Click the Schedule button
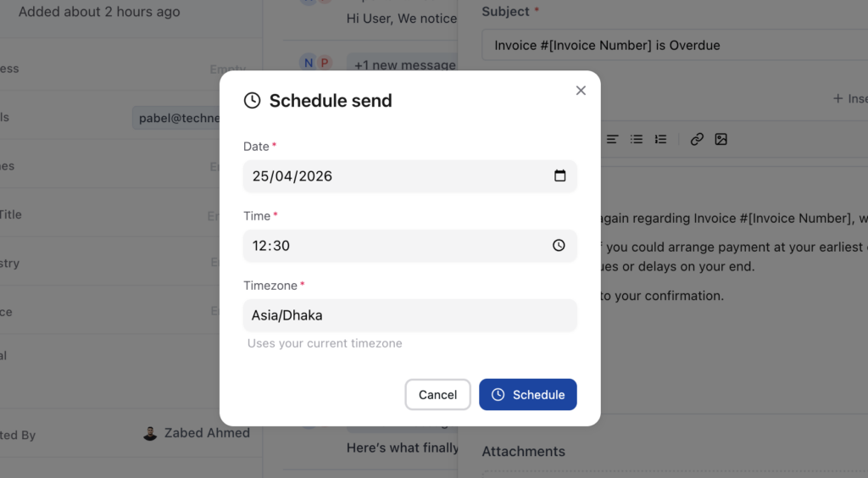This screenshot has height=478, width=868. click(x=527, y=394)
